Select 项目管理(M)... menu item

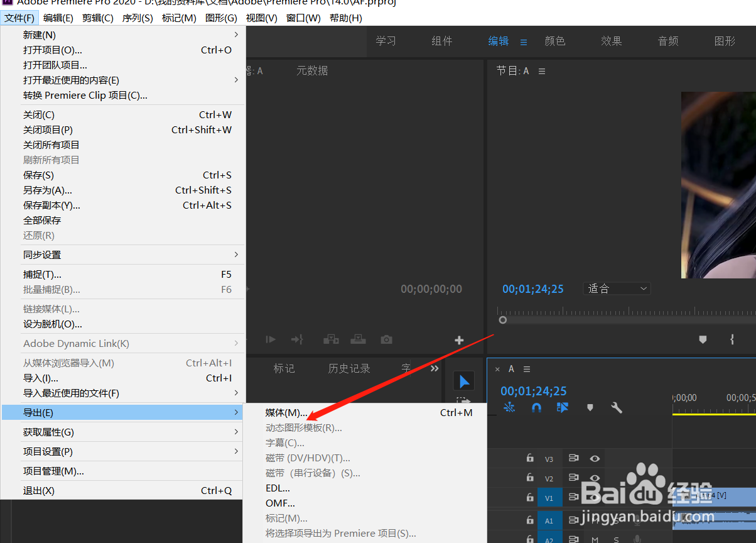tap(123, 471)
